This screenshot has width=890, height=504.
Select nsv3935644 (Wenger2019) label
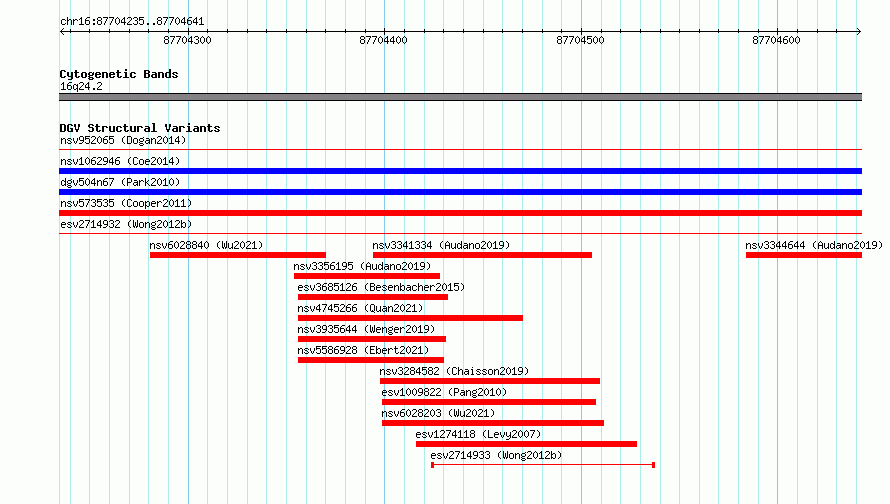point(366,329)
